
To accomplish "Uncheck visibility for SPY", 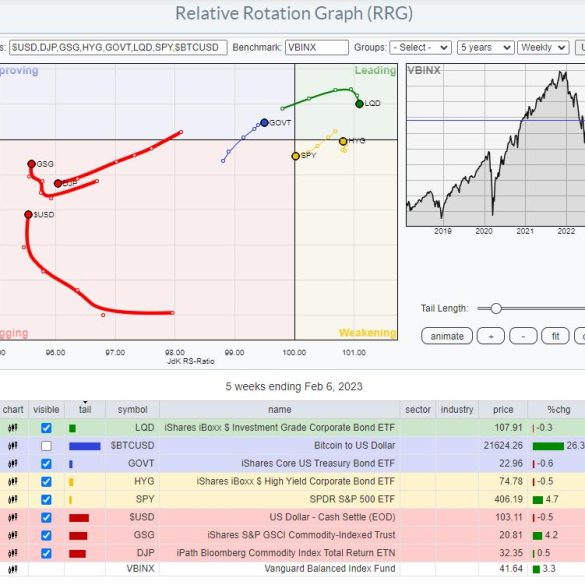I will point(46,500).
